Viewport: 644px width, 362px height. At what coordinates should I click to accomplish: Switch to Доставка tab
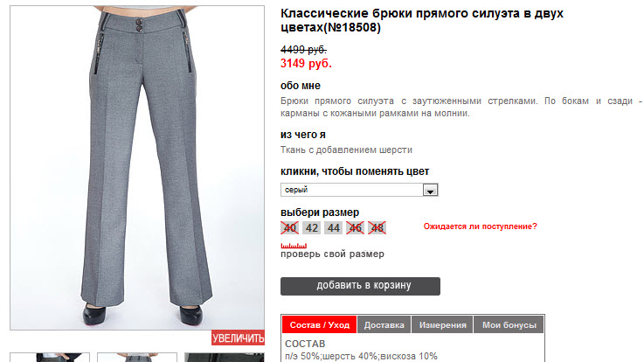pos(384,325)
